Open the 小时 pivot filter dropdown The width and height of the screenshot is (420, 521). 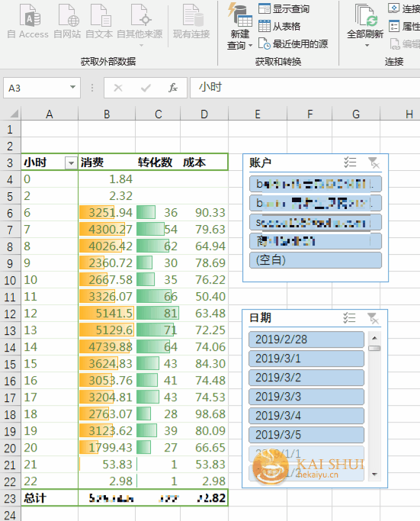click(71, 163)
